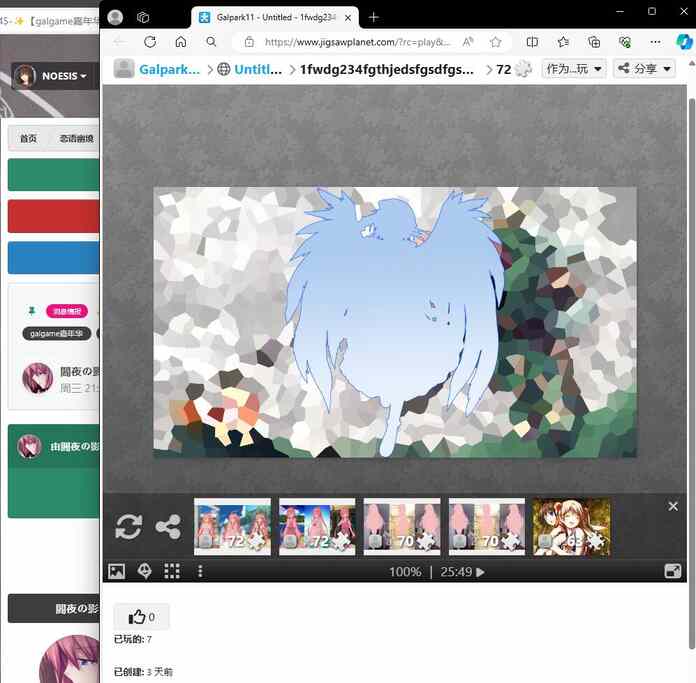
Task: Close the Galpark11 Untitled tab
Action: pyautogui.click(x=348, y=18)
